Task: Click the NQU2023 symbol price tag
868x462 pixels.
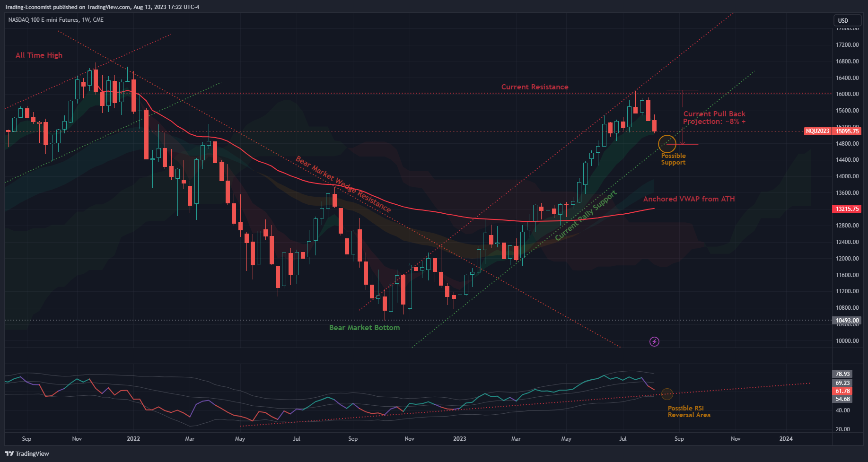Action: pyautogui.click(x=817, y=131)
